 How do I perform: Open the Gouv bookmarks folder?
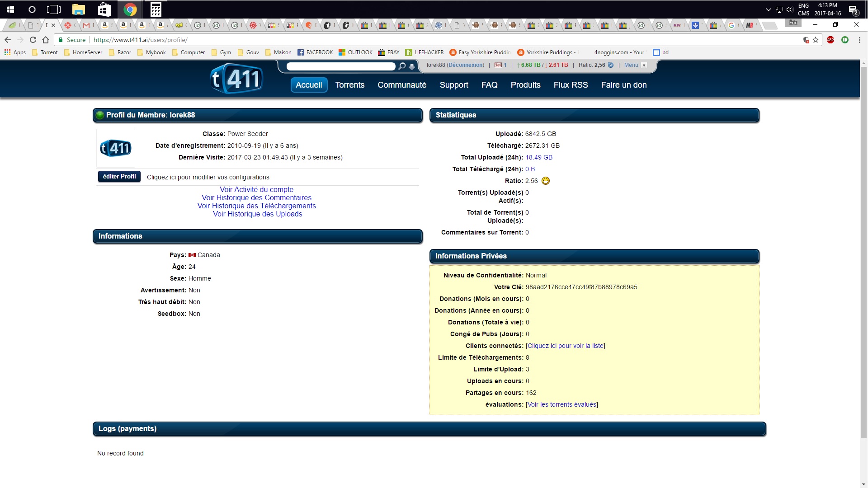(x=248, y=52)
